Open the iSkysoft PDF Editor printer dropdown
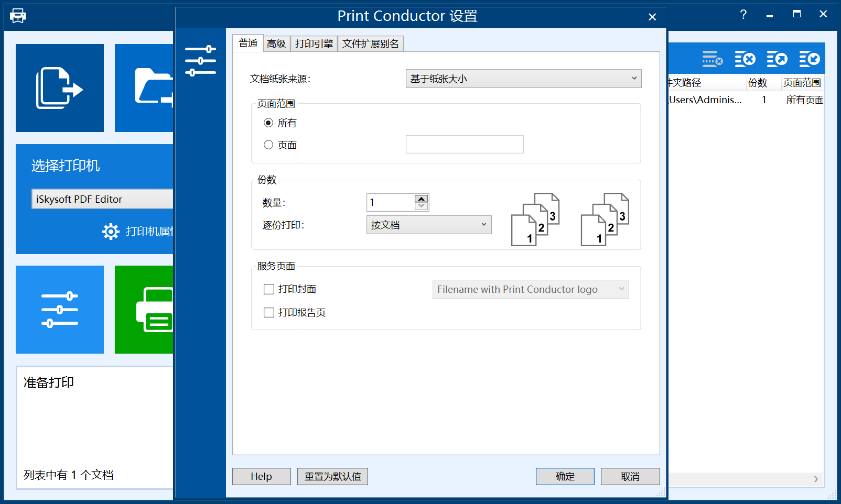Image resolution: width=841 pixels, height=504 pixels. click(x=102, y=199)
